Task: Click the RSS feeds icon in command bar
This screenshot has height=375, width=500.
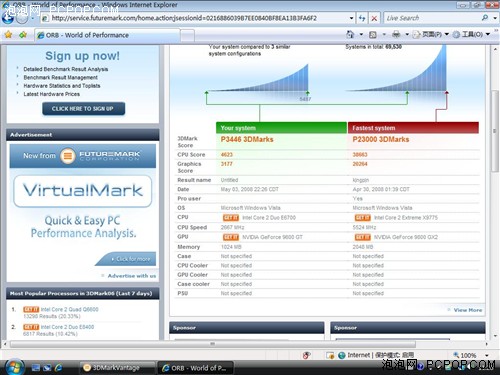Action: coord(373,35)
